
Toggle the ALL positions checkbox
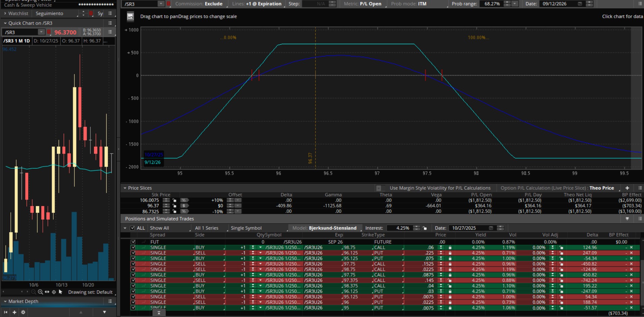[132, 228]
